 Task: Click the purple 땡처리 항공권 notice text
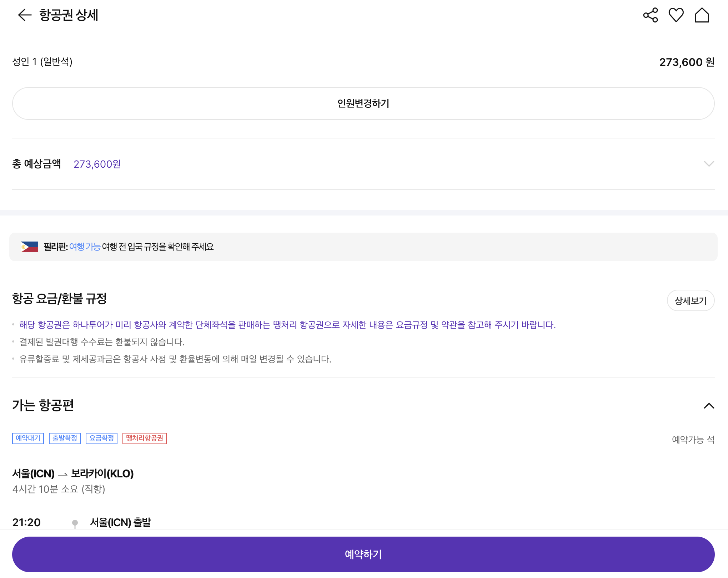click(x=287, y=325)
